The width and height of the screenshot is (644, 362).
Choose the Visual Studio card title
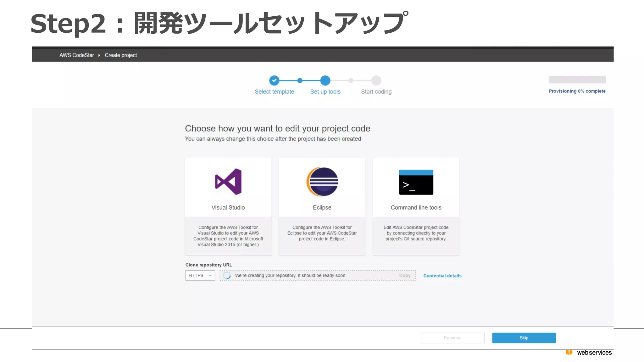point(228,207)
